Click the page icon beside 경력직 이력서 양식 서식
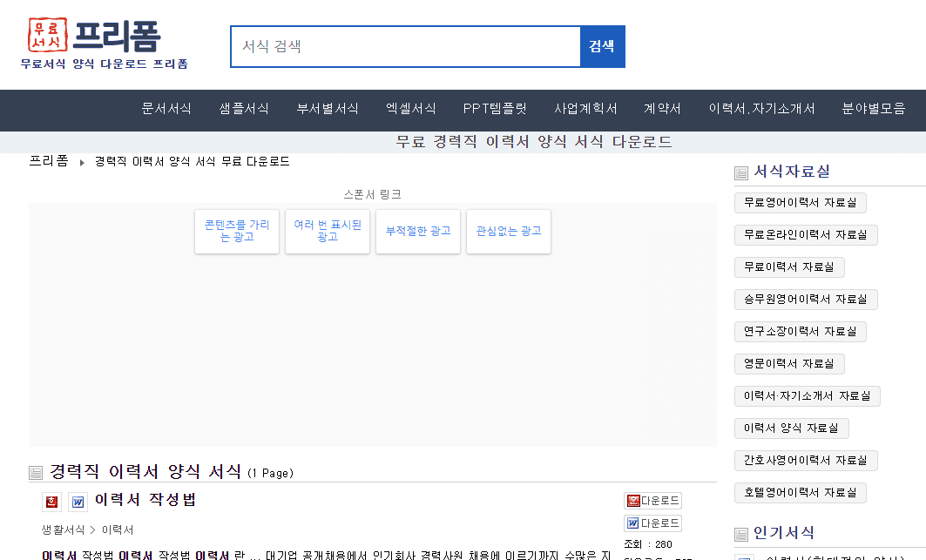 36,471
